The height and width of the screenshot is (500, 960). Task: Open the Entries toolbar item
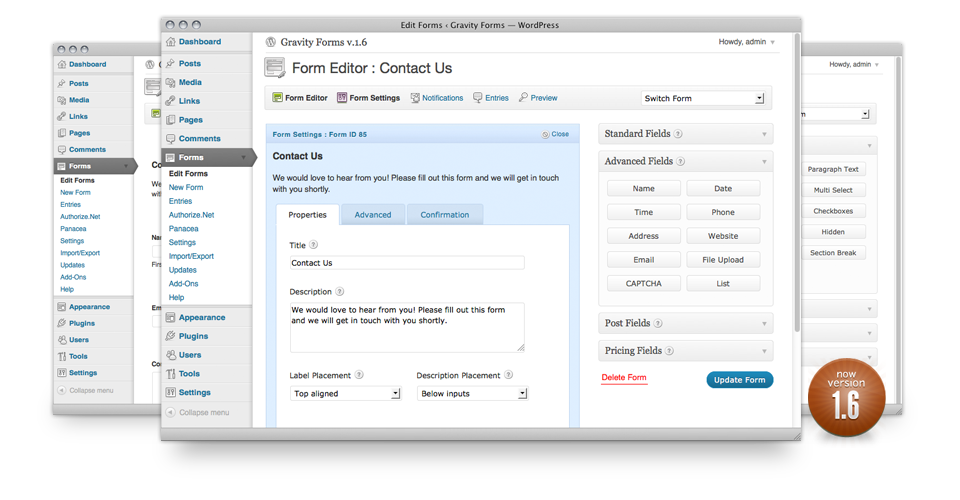click(x=478, y=98)
